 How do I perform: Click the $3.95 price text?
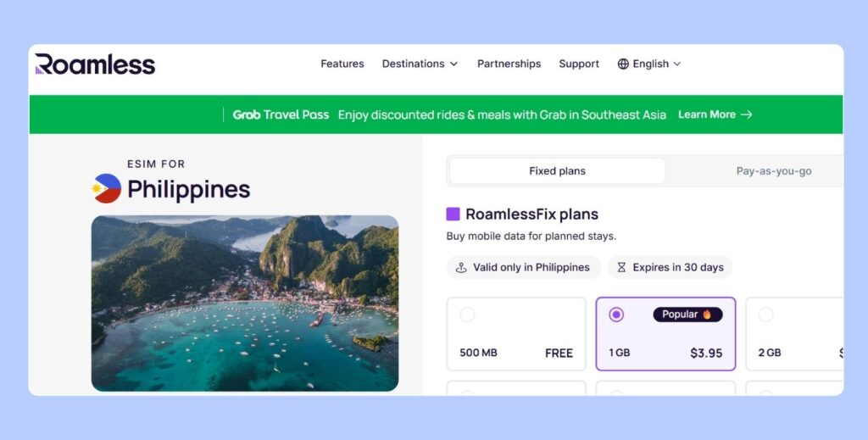click(x=706, y=354)
